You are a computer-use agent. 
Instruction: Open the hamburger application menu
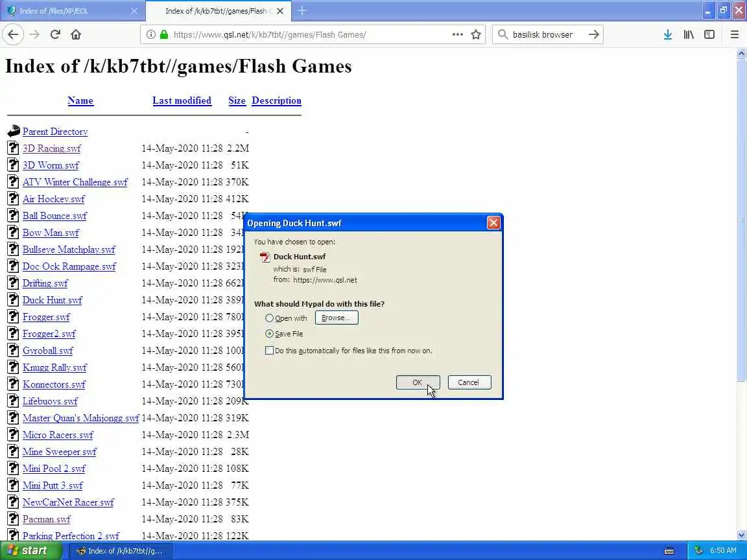734,34
